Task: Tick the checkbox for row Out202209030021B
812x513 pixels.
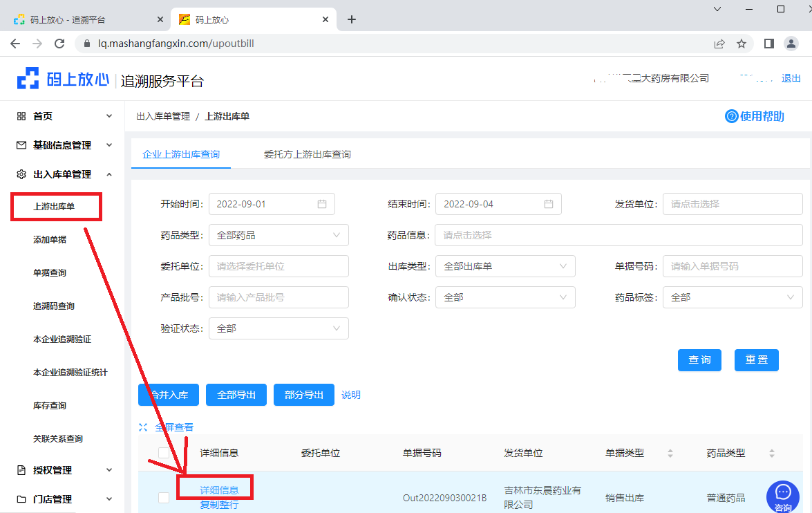Action: pyautogui.click(x=164, y=498)
